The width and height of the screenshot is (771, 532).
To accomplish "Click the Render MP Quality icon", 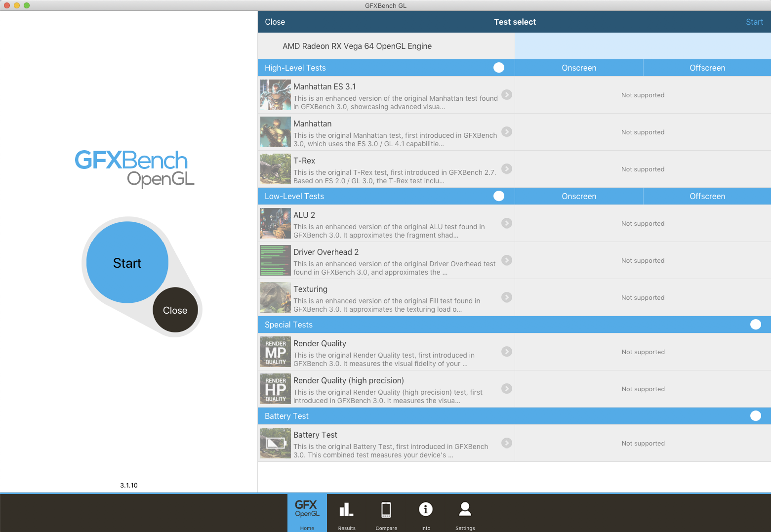I will point(276,352).
